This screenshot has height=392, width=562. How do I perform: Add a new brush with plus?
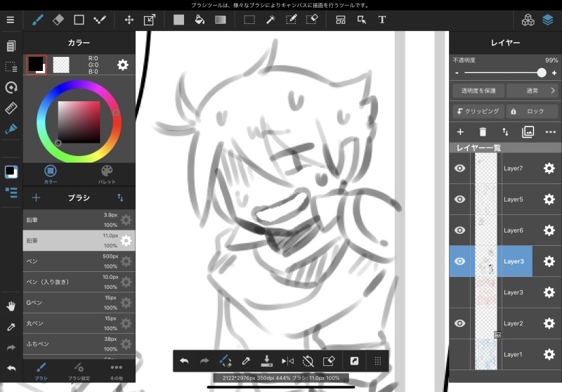[37, 197]
